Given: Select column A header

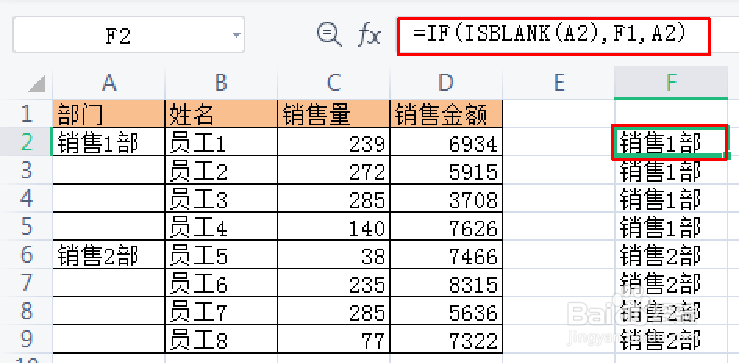Looking at the screenshot, I should (109, 83).
